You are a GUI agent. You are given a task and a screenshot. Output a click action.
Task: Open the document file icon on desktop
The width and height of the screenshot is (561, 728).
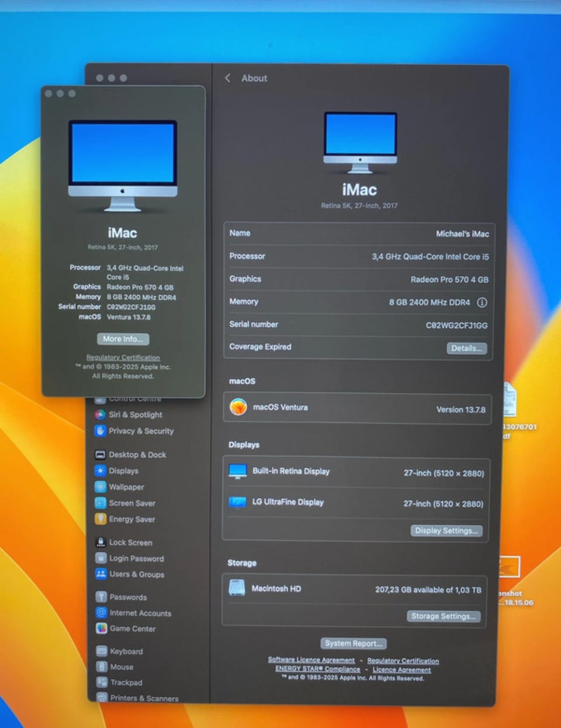[x=510, y=400]
